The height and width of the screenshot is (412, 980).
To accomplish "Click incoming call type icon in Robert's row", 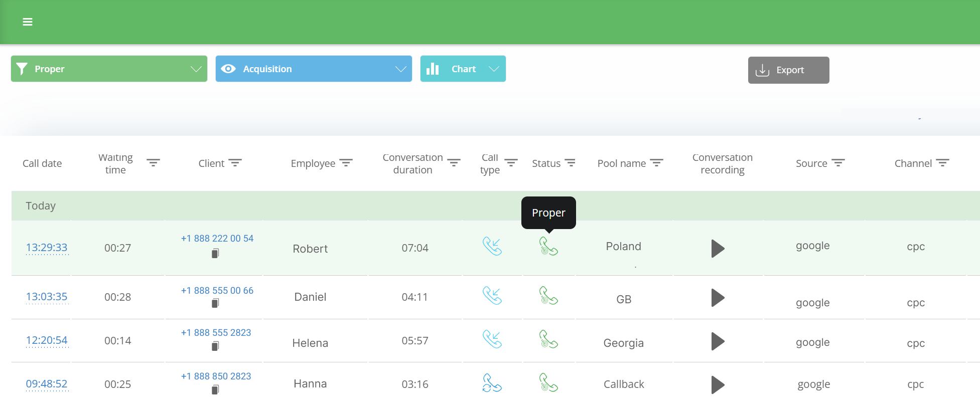I will tap(492, 246).
